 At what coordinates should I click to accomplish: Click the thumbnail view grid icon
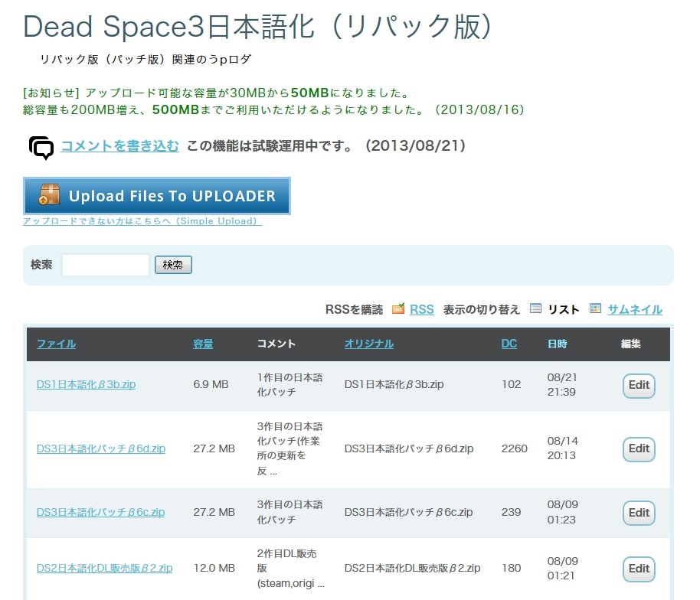click(x=595, y=308)
